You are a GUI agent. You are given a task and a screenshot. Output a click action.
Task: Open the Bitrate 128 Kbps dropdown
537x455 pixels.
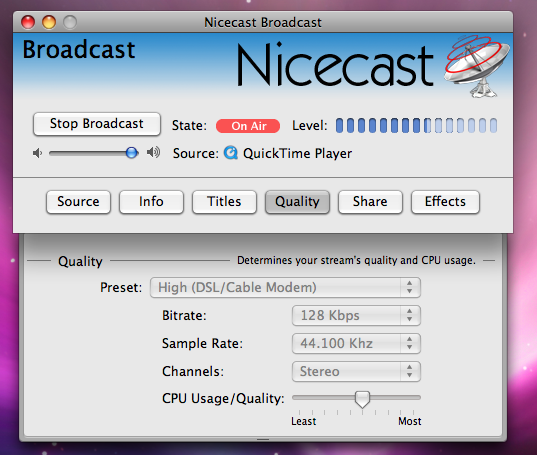click(356, 315)
